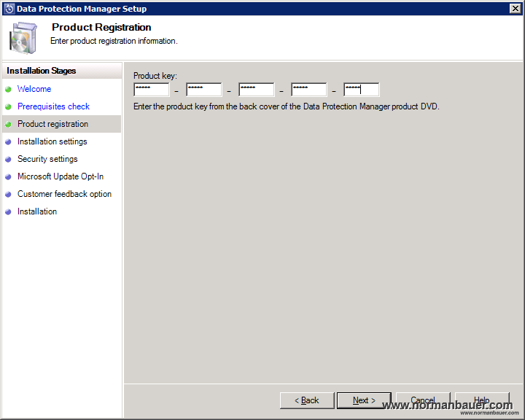
Task: Select Customer feedback option stage text
Action: pos(65,193)
